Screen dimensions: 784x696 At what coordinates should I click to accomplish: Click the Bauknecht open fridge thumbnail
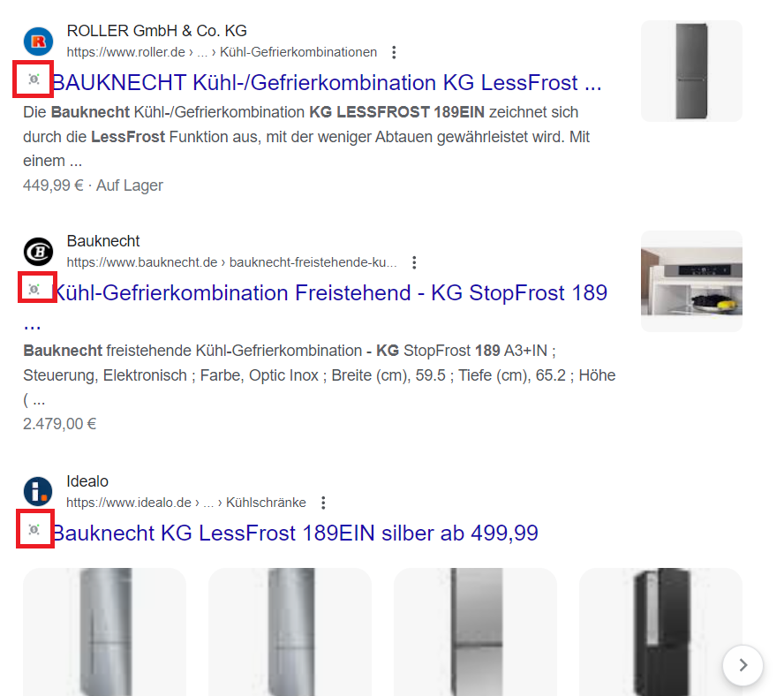click(x=691, y=281)
